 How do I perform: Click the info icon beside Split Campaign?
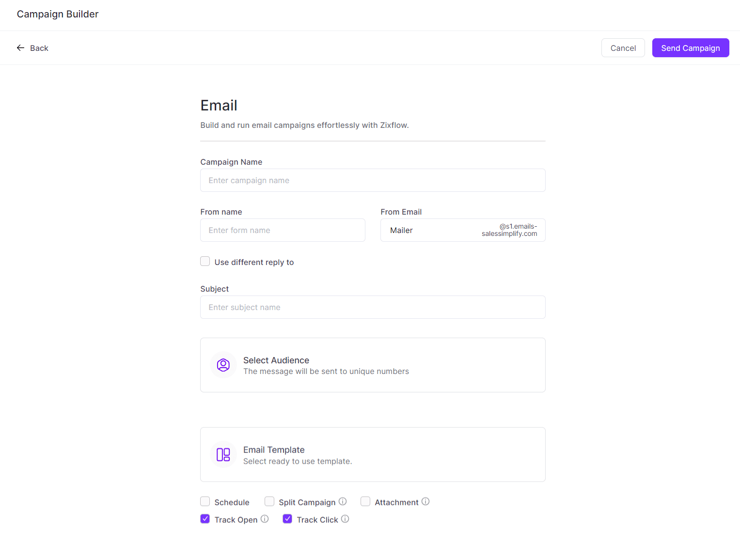tap(343, 501)
